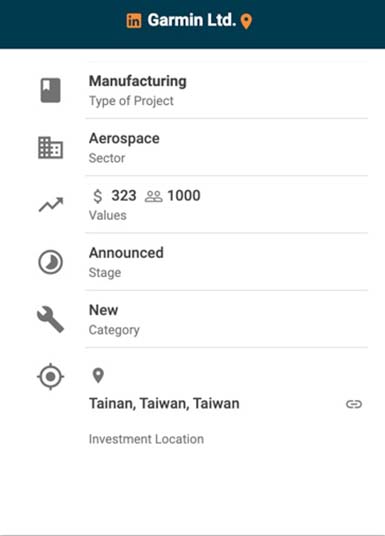
Task: Select the Announced stage entry
Action: point(126,253)
